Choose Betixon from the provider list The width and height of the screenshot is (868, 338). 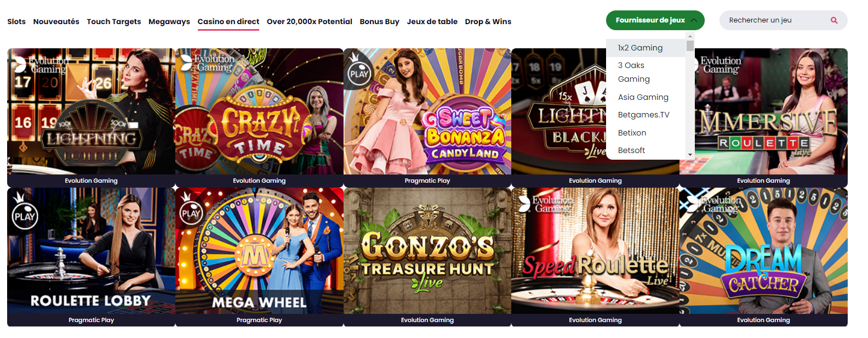(646, 133)
